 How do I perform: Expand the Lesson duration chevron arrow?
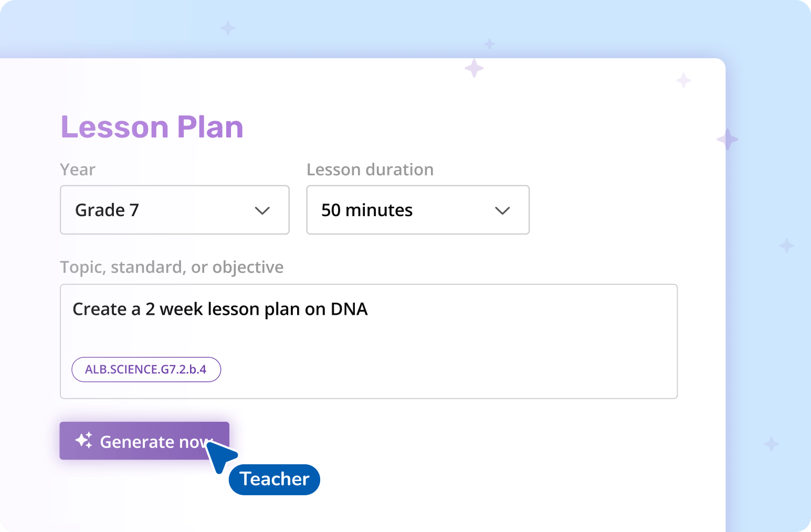502,210
